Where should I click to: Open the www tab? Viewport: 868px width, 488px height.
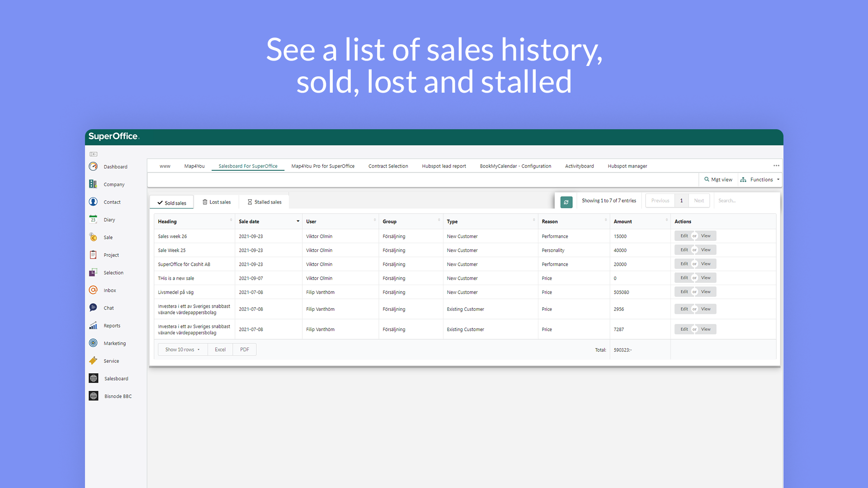coord(165,166)
